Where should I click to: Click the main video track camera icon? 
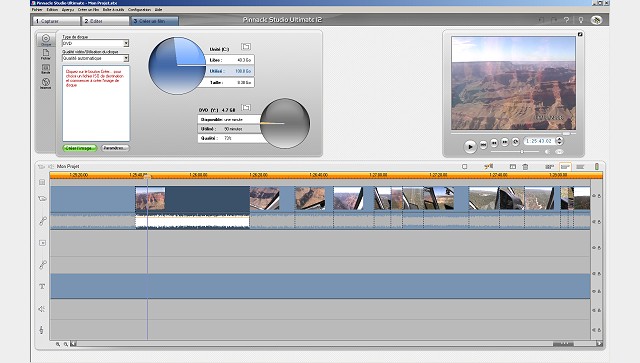coord(42,198)
